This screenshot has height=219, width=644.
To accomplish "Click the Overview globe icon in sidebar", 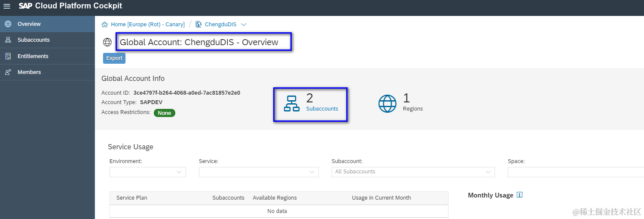I will 8,24.
